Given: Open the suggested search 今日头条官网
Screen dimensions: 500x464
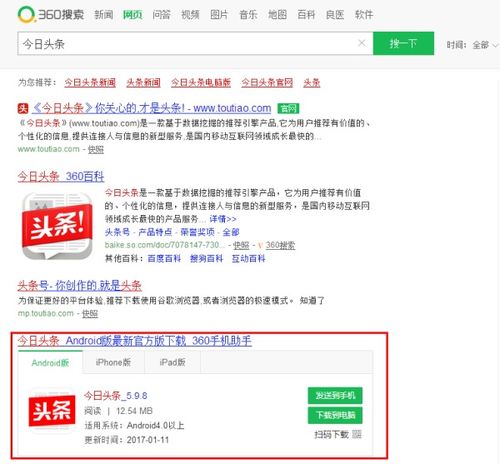Looking at the screenshot, I should coord(267,82).
